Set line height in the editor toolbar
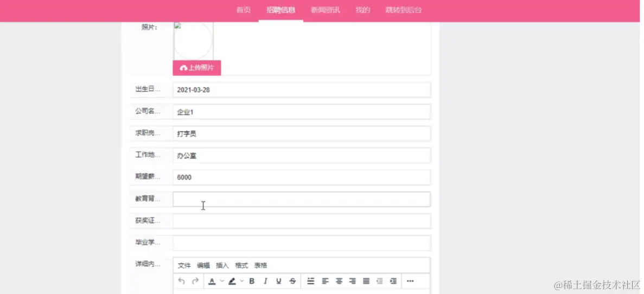 pyautogui.click(x=311, y=282)
